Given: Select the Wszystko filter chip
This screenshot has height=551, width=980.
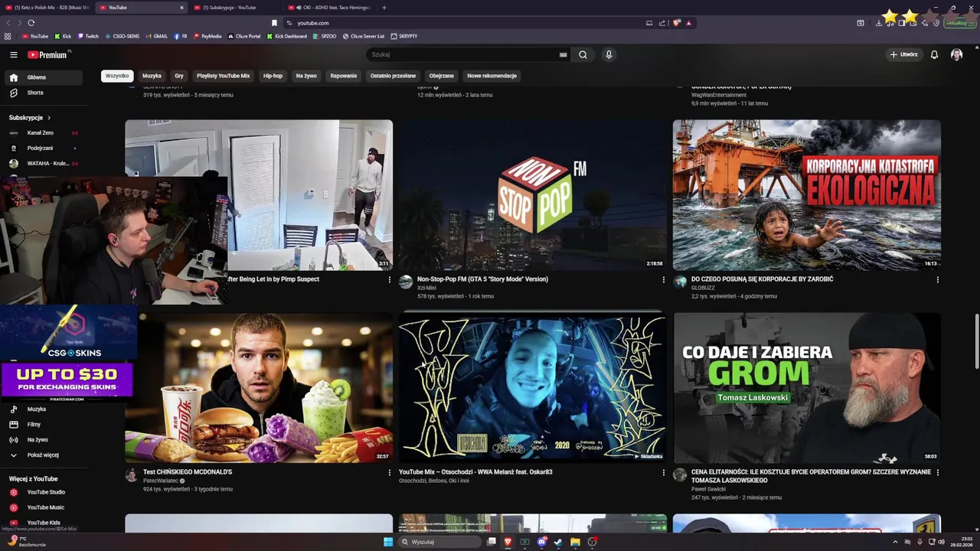Looking at the screenshot, I should click(x=117, y=76).
